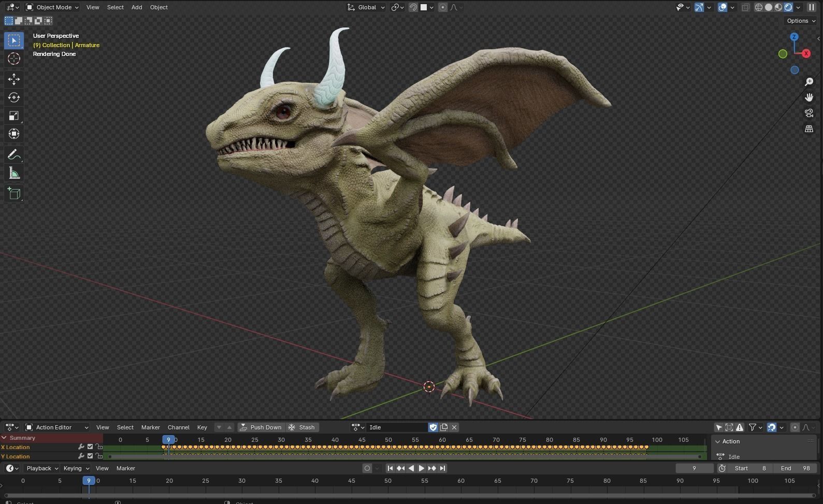Screen dimensions: 823x504
Task: Activate the Scale tool
Action: click(14, 116)
